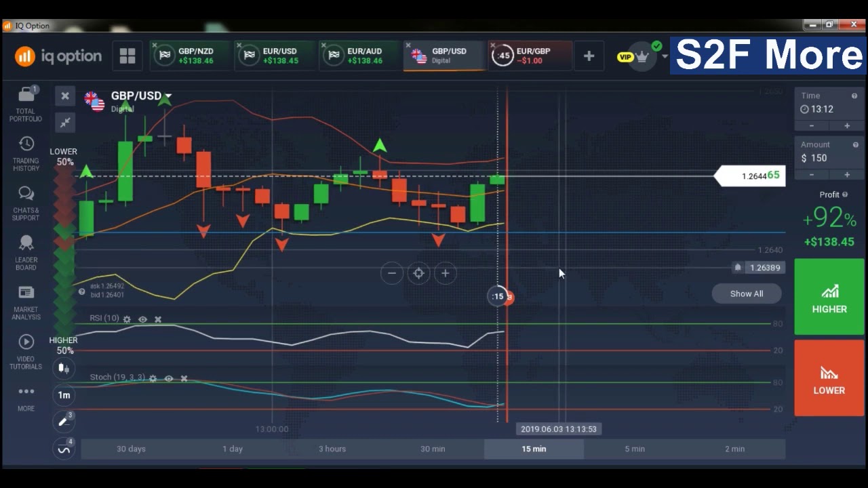Zoom in chart with plus button
The image size is (868, 488).
[445, 273]
